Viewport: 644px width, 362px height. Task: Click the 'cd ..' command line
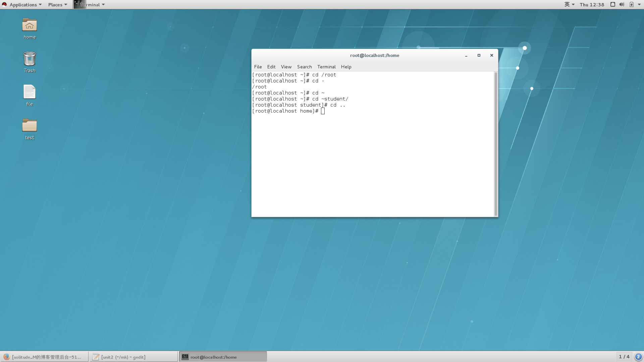tap(299, 105)
